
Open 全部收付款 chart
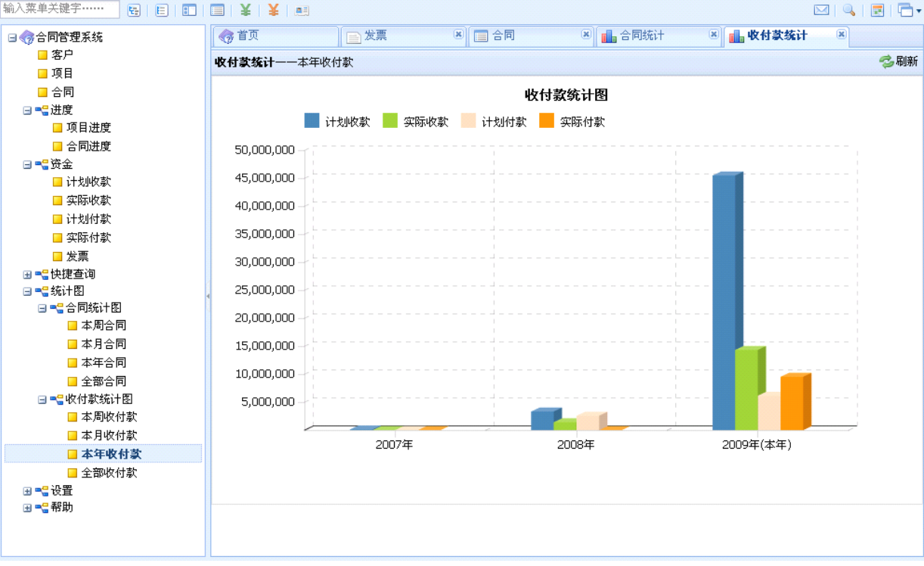pyautogui.click(x=109, y=473)
